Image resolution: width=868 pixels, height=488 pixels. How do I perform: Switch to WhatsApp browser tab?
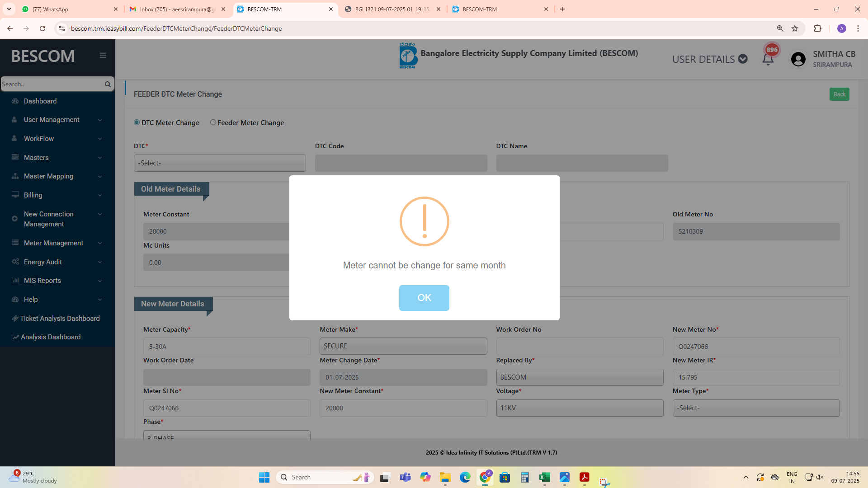click(70, 9)
